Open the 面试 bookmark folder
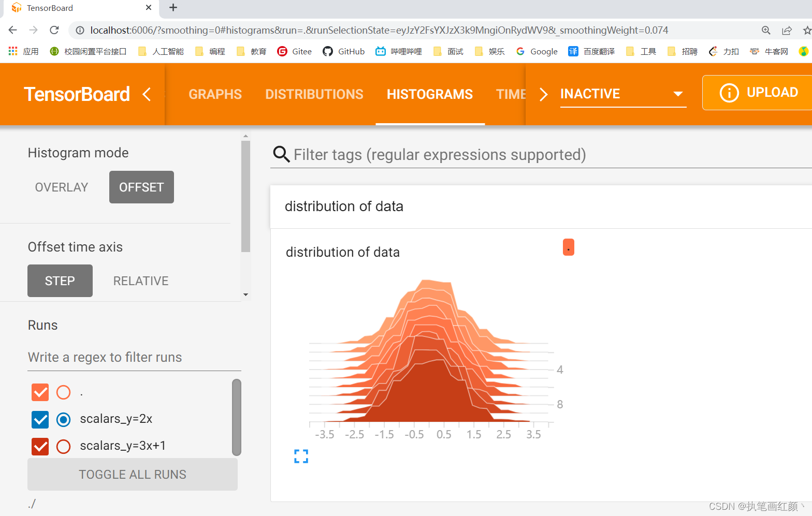The height and width of the screenshot is (516, 812). tap(448, 51)
